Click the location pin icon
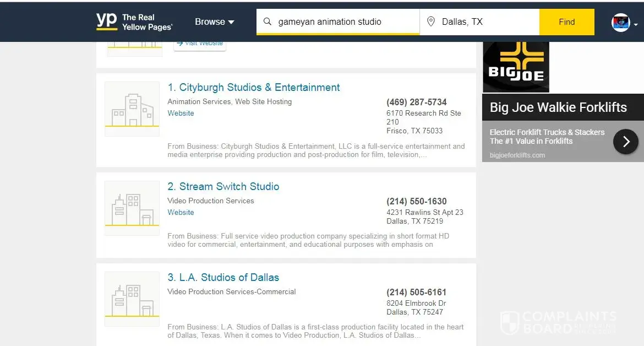The width and height of the screenshot is (644, 346). pos(431,21)
